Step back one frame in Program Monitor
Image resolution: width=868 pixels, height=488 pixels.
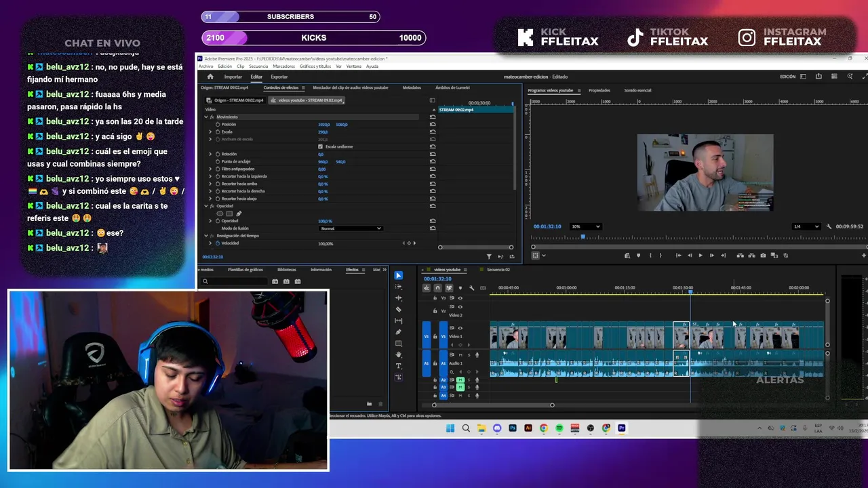[690, 256]
